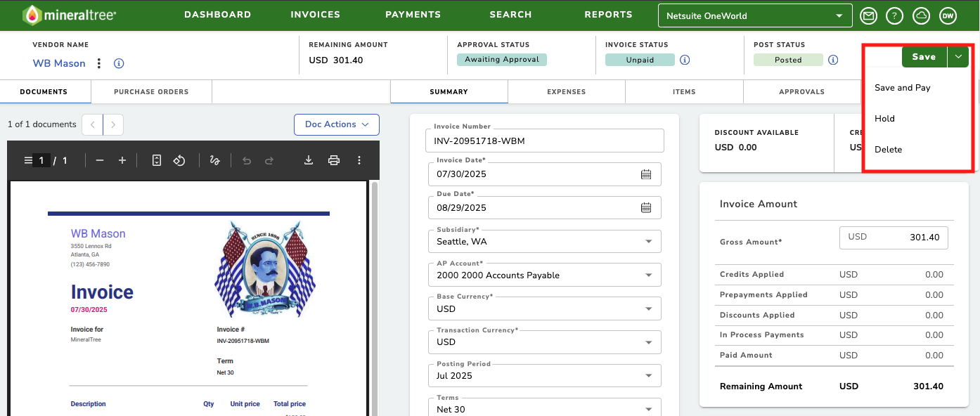Go to next document arrow

click(x=113, y=125)
